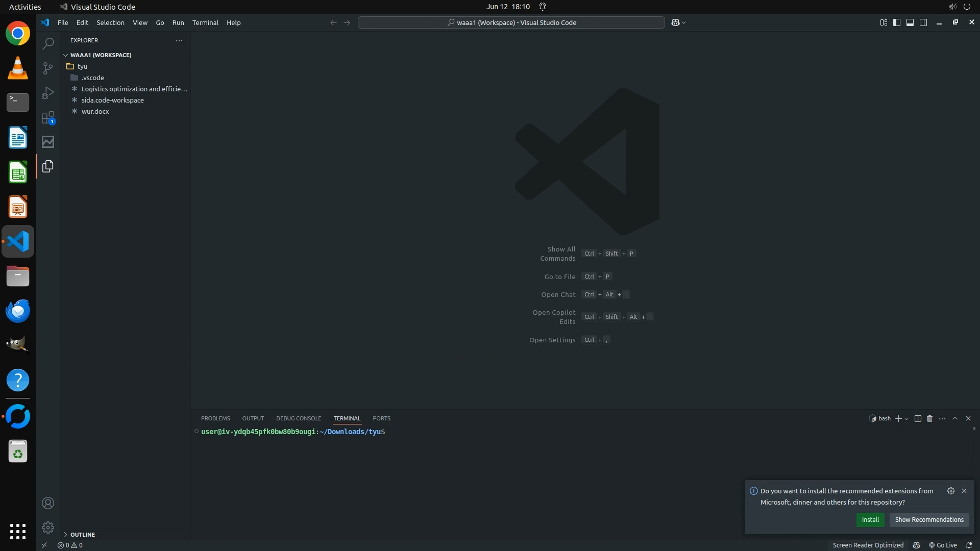Click the Install button in notification
Viewport: 980px width, 551px height.
pos(870,519)
